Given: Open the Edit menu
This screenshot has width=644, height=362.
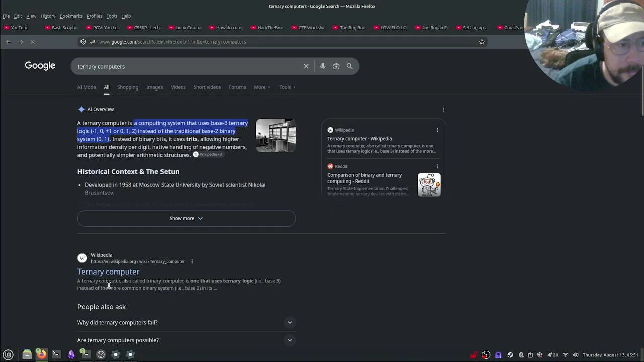Looking at the screenshot, I should point(18,16).
